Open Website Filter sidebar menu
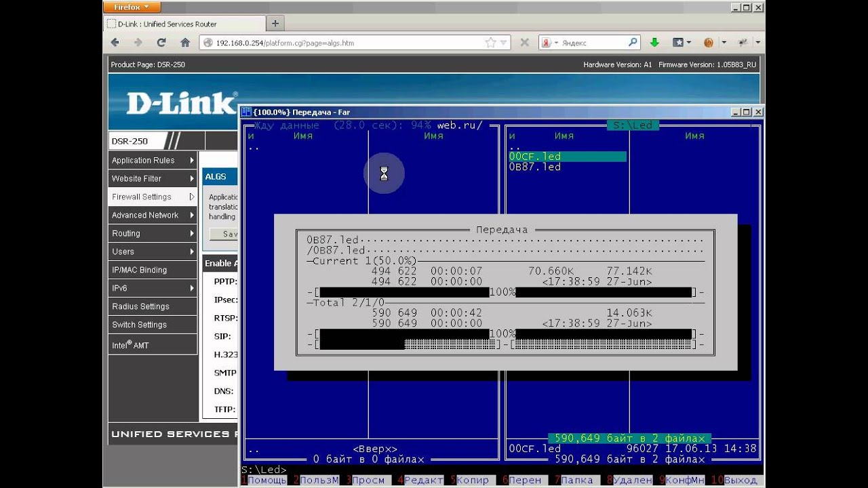The width and height of the screenshot is (868, 488). click(153, 179)
